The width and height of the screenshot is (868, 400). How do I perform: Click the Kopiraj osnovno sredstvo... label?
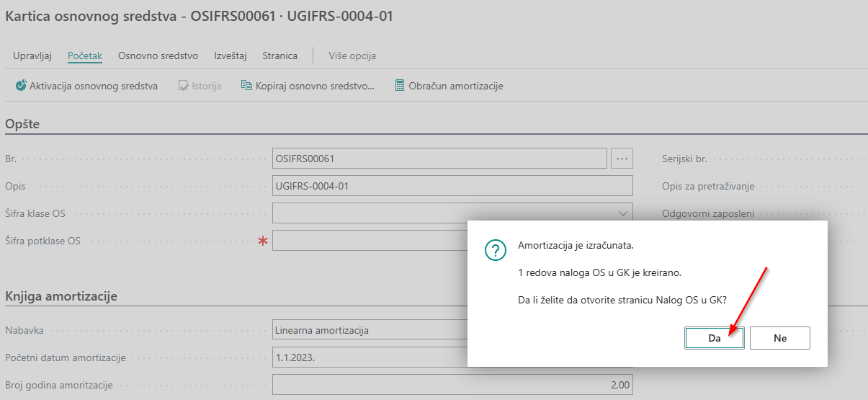316,86
